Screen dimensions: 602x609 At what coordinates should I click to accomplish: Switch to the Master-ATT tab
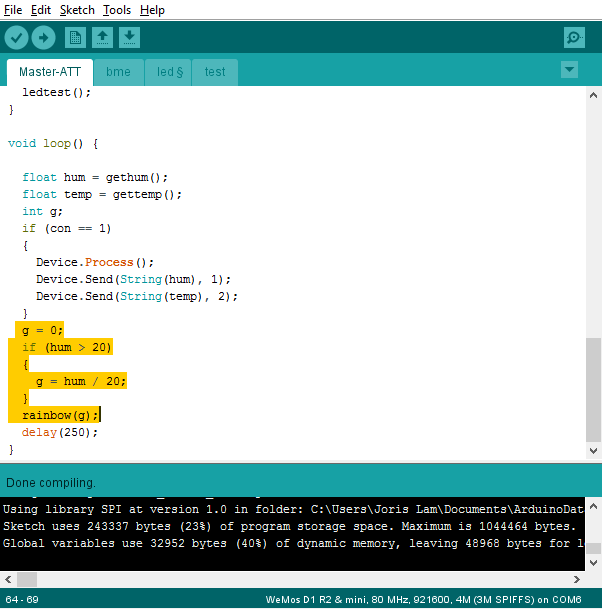point(50,72)
